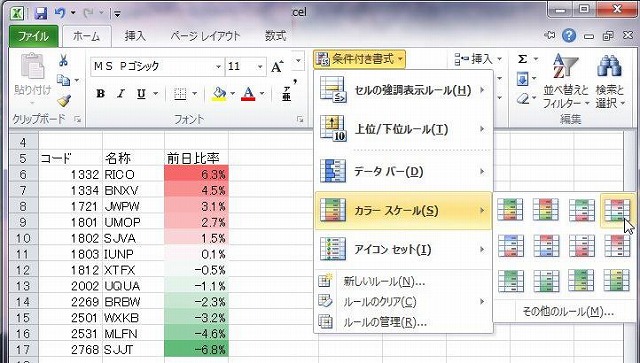The image size is (640, 363).
Task: Click 新しいルール menu entry
Action: pos(384,281)
